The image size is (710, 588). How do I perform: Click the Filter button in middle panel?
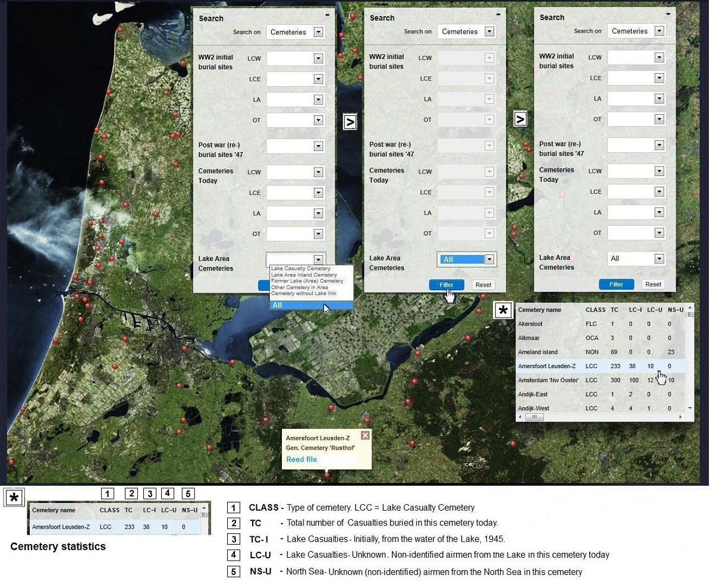pos(446,285)
